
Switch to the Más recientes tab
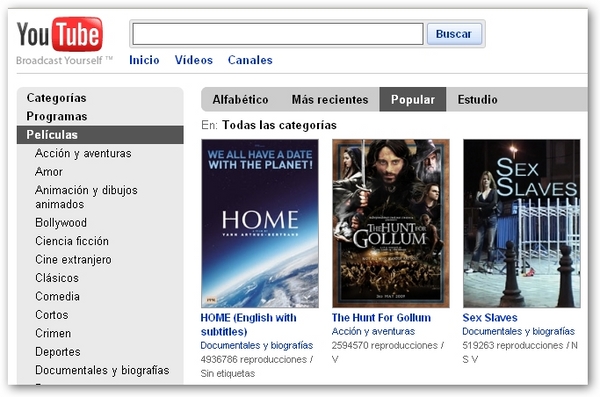pos(330,100)
